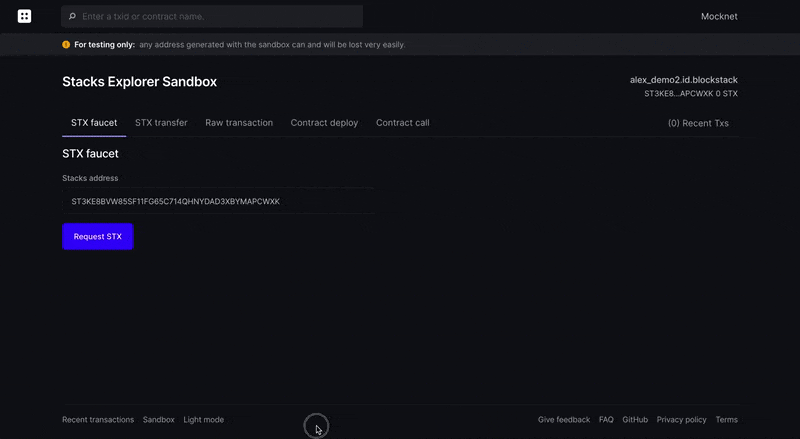Switch to the STX faucet tab

(x=94, y=123)
